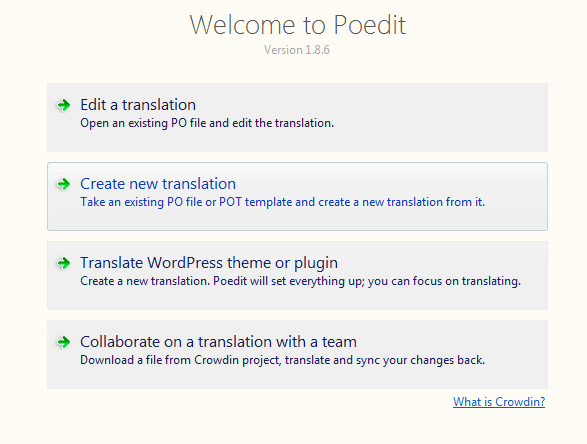587x444 pixels.
Task: Select 'Translate WordPress theme or plugin'
Action: [209, 263]
